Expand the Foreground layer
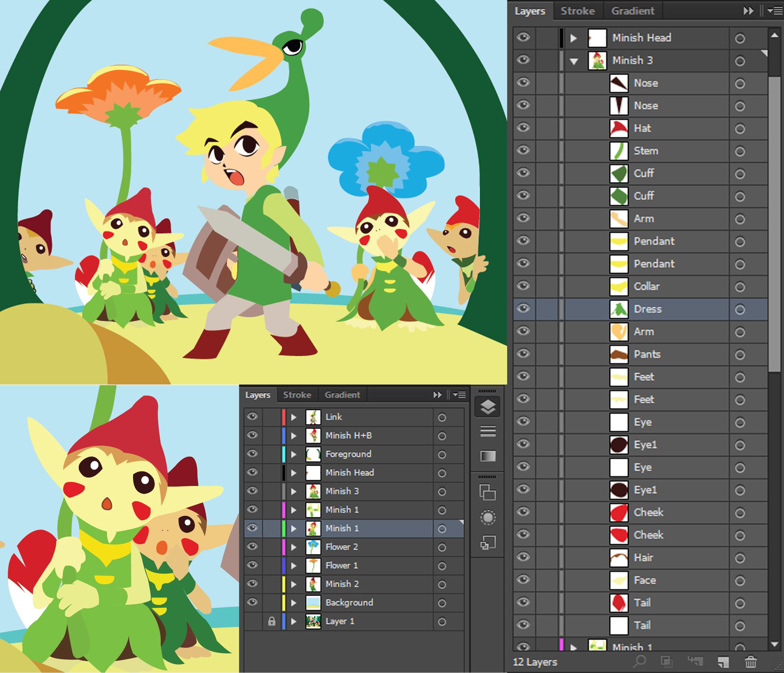 [294, 454]
